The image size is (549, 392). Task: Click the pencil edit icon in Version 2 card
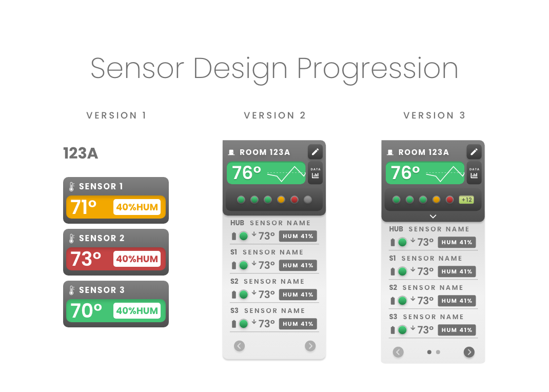[x=315, y=152]
